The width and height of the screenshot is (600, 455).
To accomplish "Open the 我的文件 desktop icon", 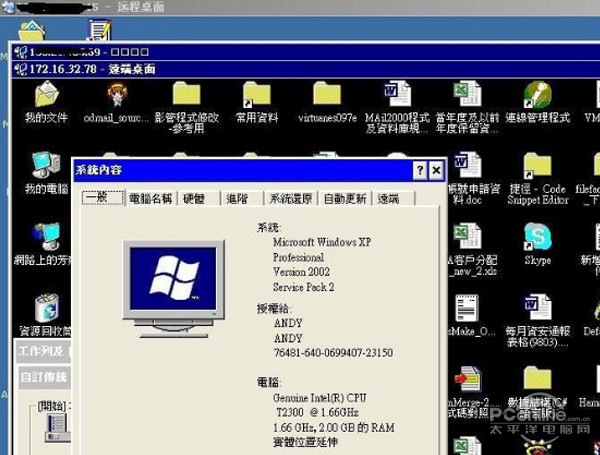I will (46, 96).
